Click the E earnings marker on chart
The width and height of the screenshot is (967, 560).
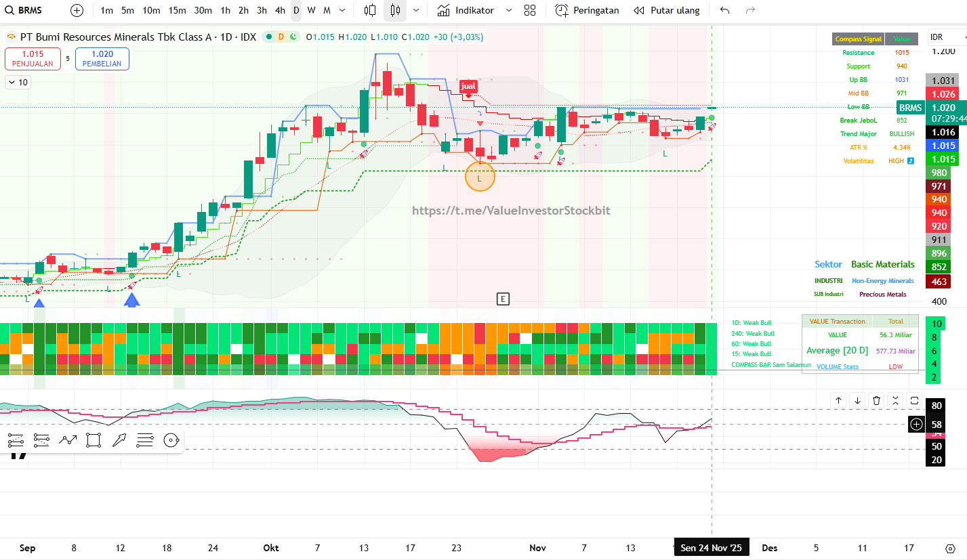503,299
